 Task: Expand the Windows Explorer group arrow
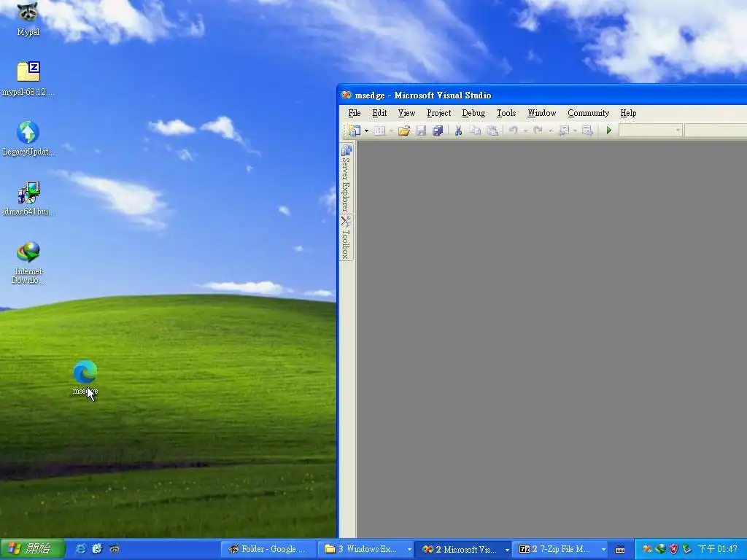point(409,550)
